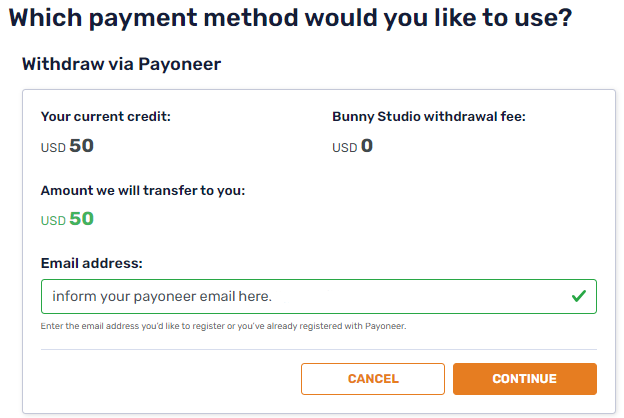Click the 'Email address:' label
Viewport: 624px width, 418px height.
pos(92,263)
